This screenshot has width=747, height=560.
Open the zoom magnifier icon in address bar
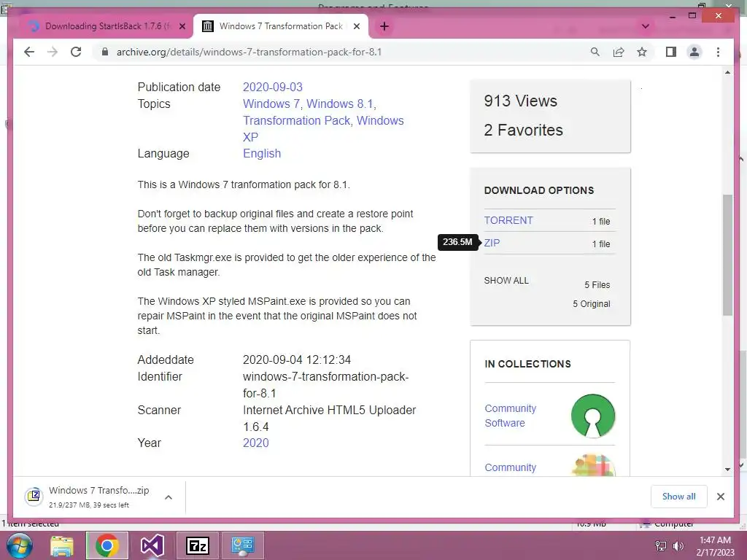point(595,52)
